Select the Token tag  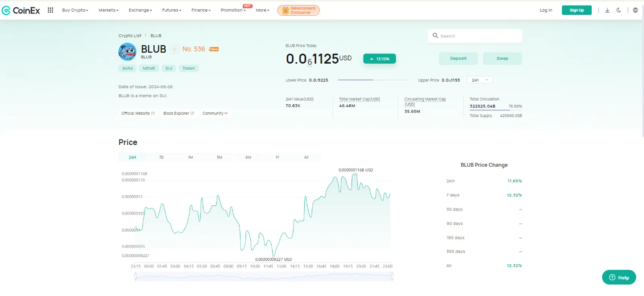tap(188, 68)
